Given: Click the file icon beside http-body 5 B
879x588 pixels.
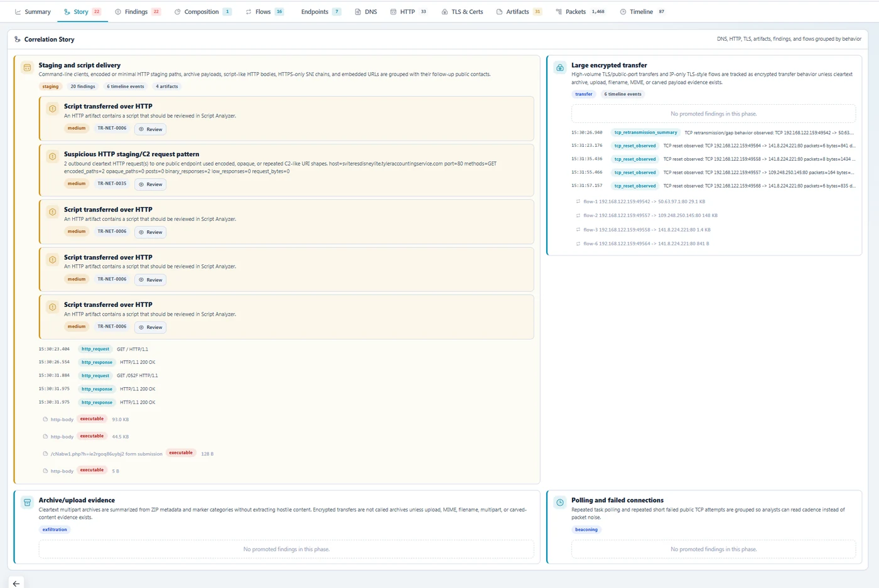Looking at the screenshot, I should (45, 471).
